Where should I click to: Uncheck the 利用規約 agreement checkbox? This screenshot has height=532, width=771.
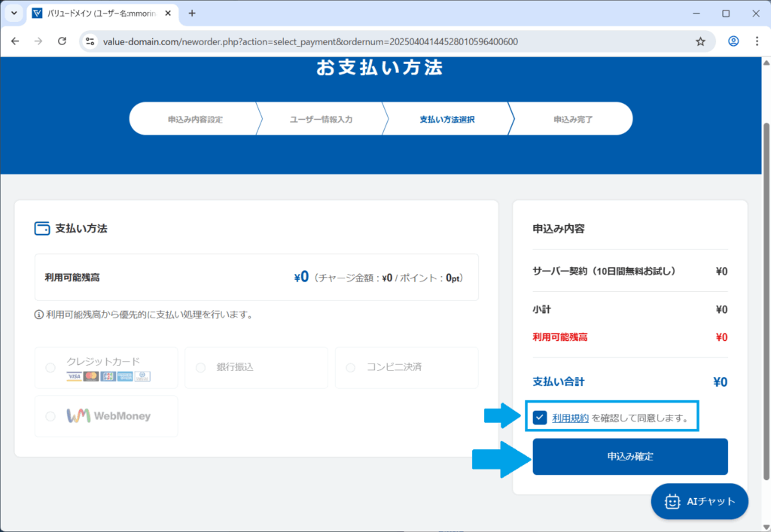(x=540, y=418)
